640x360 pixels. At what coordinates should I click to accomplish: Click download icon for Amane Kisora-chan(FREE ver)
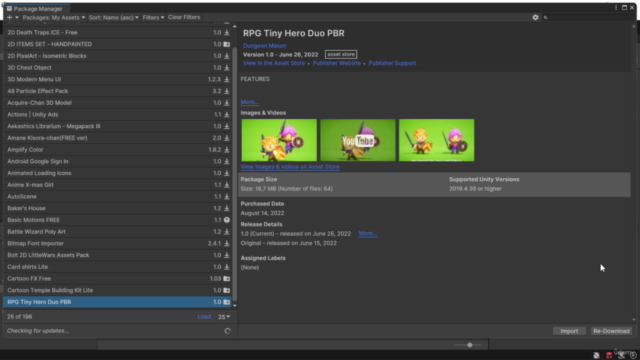(227, 138)
